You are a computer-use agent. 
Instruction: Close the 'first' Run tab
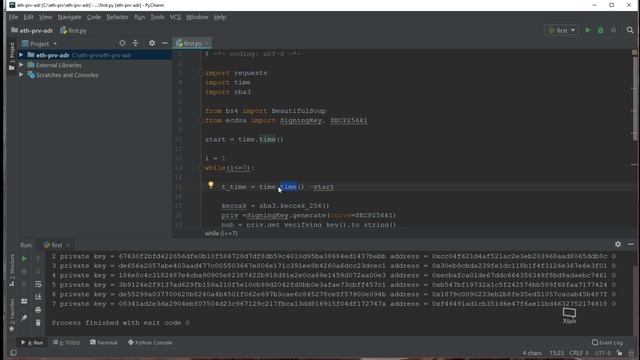(68, 245)
